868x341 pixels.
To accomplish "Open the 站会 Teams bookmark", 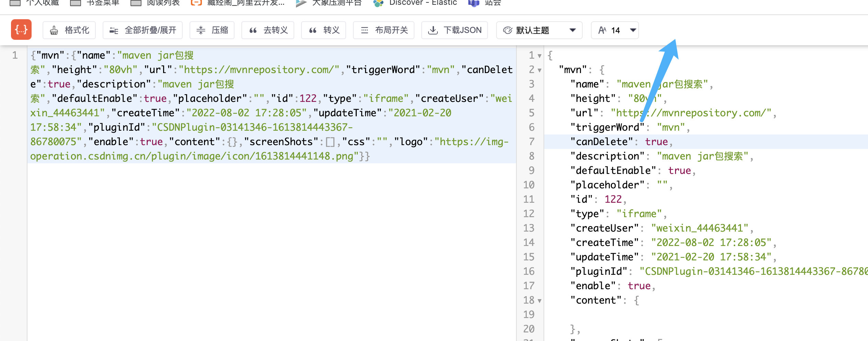I will [x=485, y=3].
